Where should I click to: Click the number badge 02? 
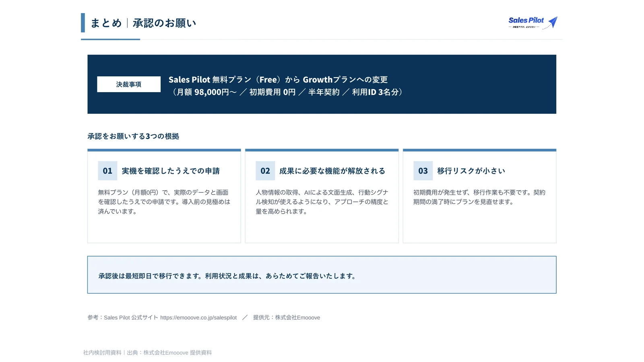point(265,171)
